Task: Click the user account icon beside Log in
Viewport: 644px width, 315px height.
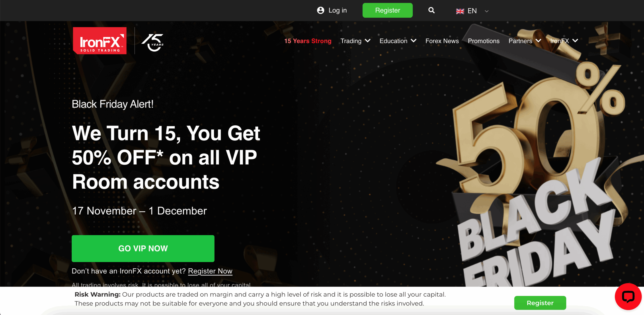Action: coord(320,10)
